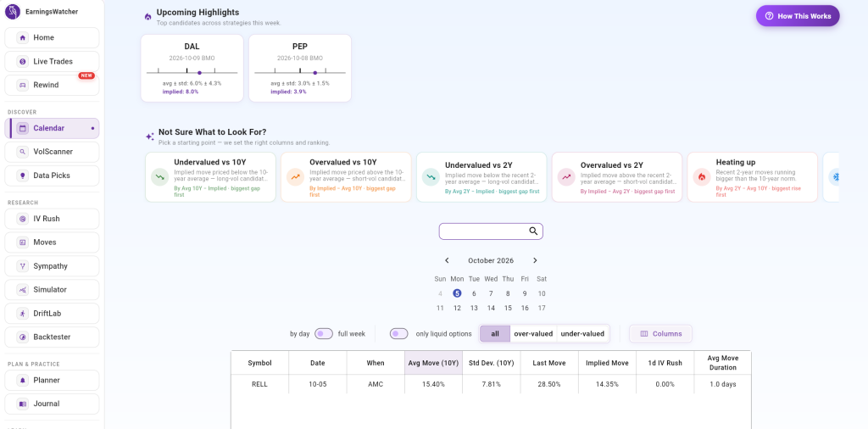The image size is (868, 429).
Task: Open the DAL highlight card
Action: pyautogui.click(x=192, y=68)
